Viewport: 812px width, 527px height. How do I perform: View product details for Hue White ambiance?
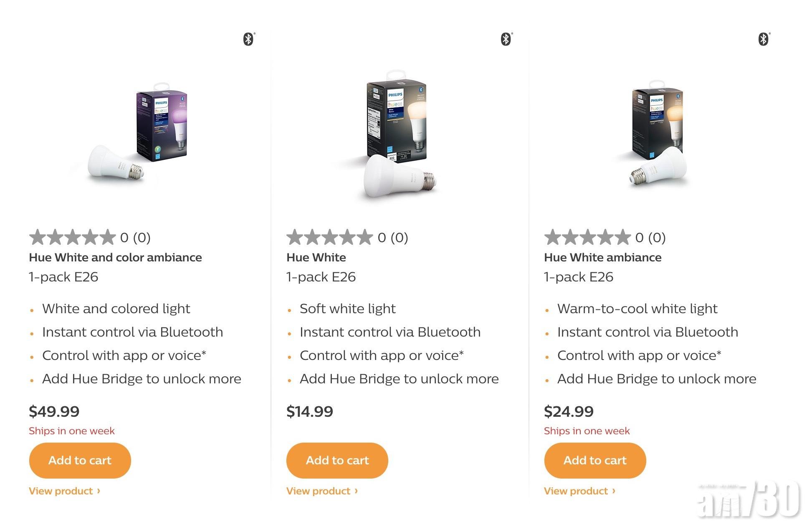tap(579, 491)
